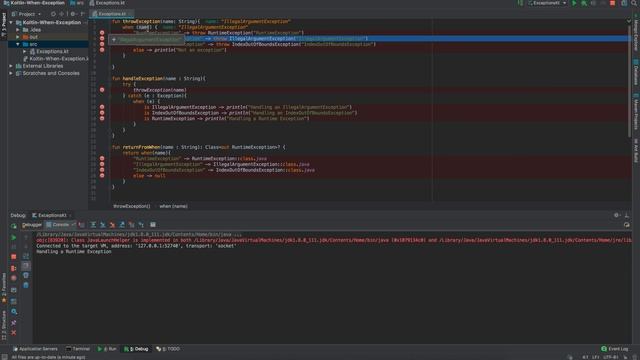Open Project panel settings gear icon

(73, 14)
